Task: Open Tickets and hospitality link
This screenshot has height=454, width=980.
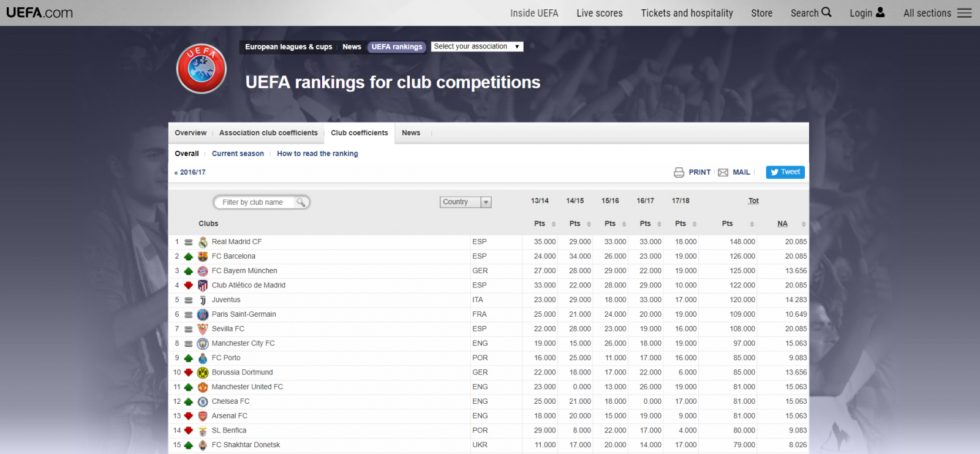Action: (x=687, y=13)
